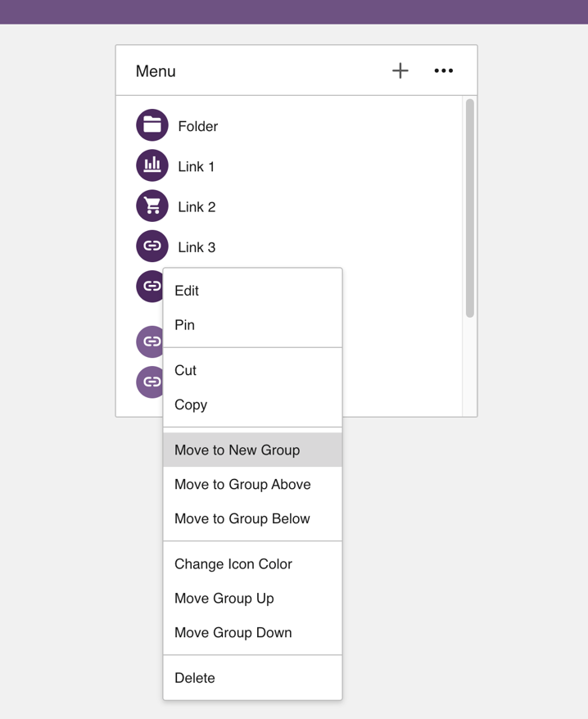588x719 pixels.
Task: Select Cut in the context menu
Action: pyautogui.click(x=186, y=370)
